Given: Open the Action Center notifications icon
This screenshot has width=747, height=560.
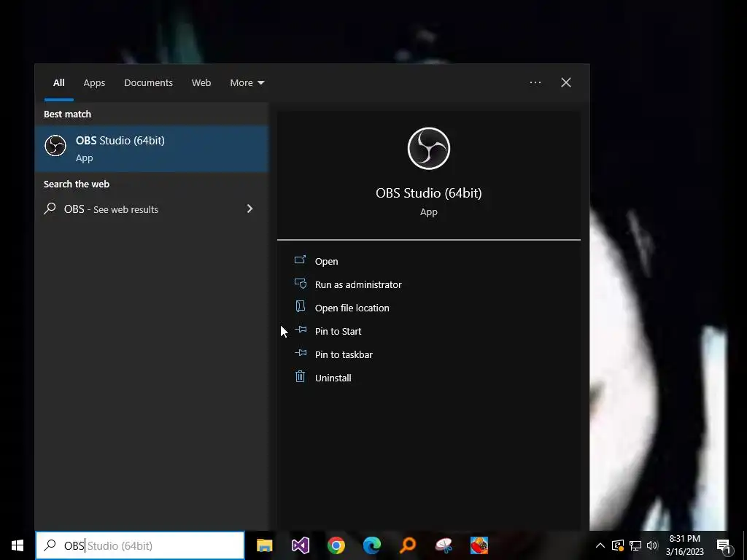Looking at the screenshot, I should (x=724, y=547).
